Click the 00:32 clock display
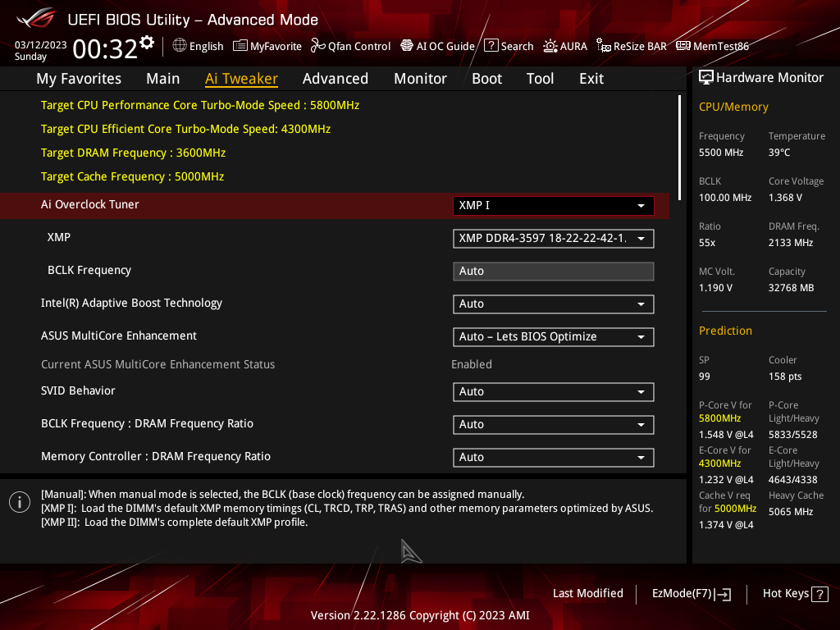Image resolution: width=840 pixels, height=630 pixels. [105, 49]
